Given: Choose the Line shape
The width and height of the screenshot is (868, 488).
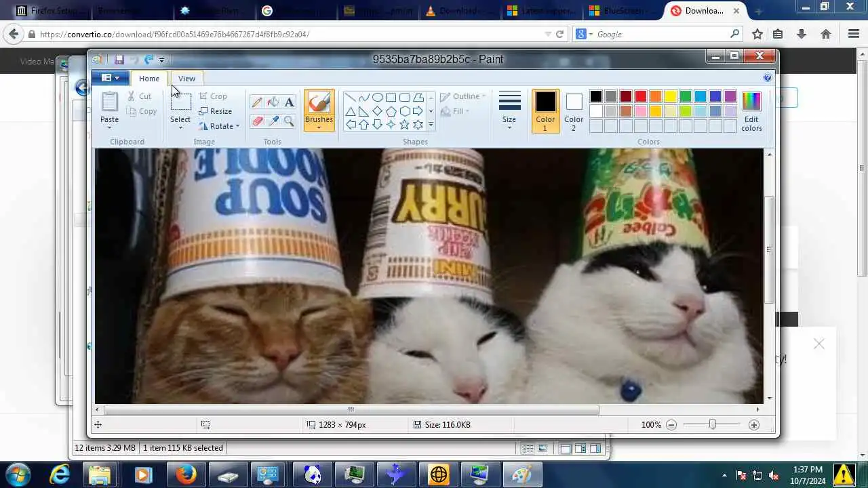Looking at the screenshot, I should coord(351,98).
